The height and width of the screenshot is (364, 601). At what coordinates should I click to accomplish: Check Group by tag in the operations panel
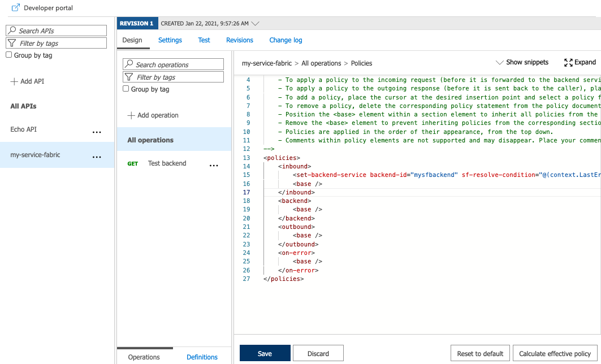[125, 88]
